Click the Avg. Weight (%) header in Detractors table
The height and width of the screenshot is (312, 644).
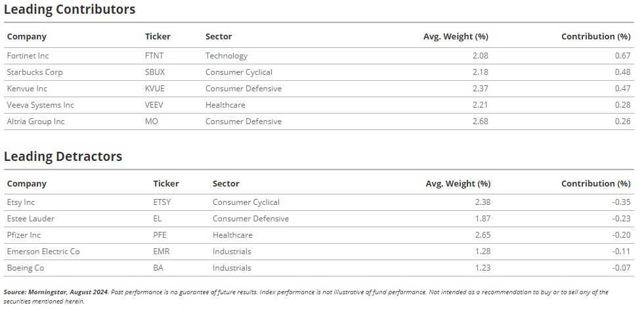point(458,184)
